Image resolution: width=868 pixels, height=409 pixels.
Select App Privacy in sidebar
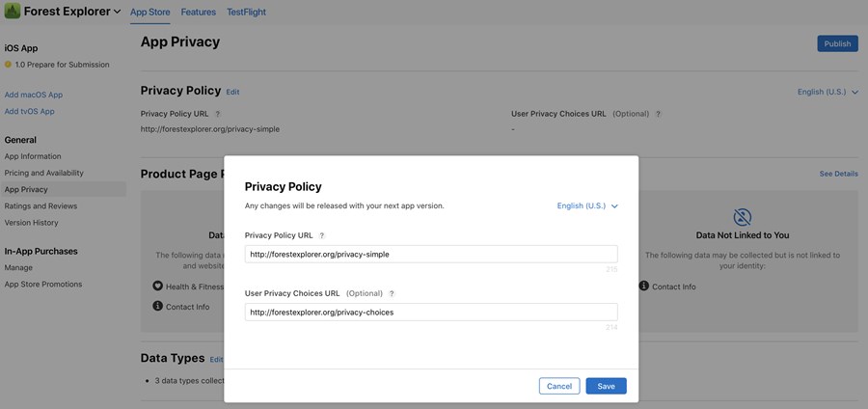(x=63, y=189)
